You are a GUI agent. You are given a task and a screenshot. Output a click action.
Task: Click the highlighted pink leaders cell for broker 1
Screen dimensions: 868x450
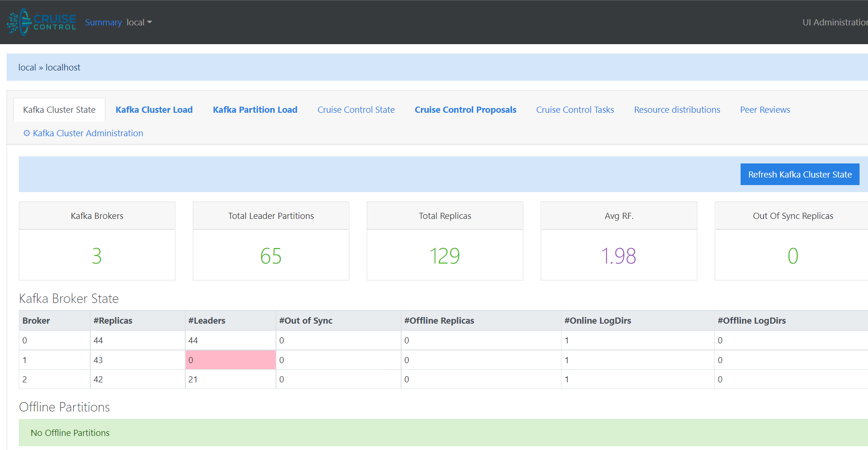[230, 360]
